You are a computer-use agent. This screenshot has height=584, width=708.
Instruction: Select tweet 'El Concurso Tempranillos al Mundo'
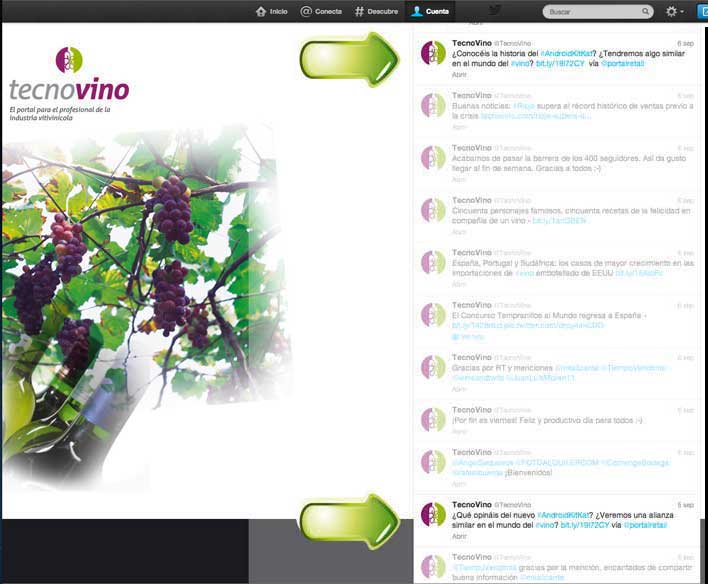[549, 320]
